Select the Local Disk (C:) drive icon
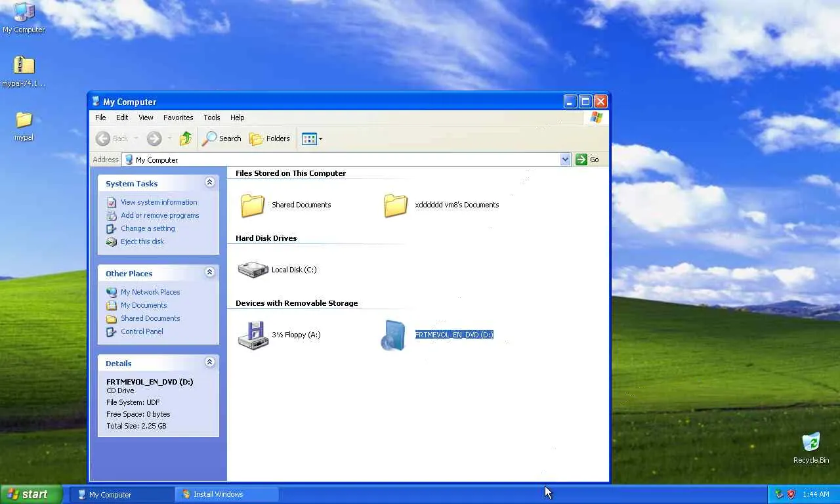Viewport: 840px width, 504px height. click(253, 270)
